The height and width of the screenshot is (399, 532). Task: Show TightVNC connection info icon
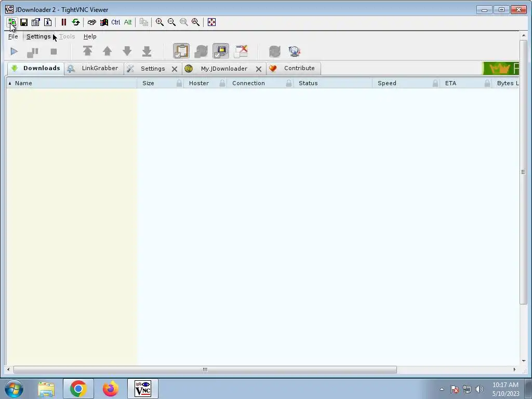click(48, 22)
